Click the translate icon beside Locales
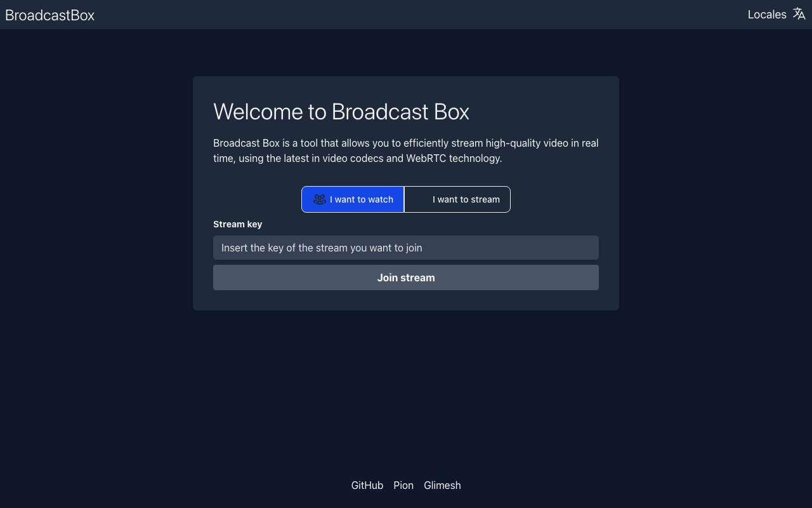This screenshot has height=508, width=812. point(799,14)
